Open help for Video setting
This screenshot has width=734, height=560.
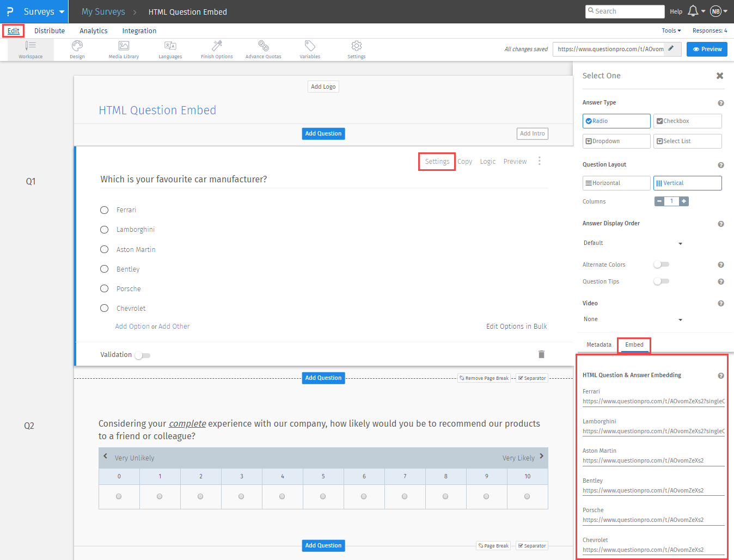[721, 304]
